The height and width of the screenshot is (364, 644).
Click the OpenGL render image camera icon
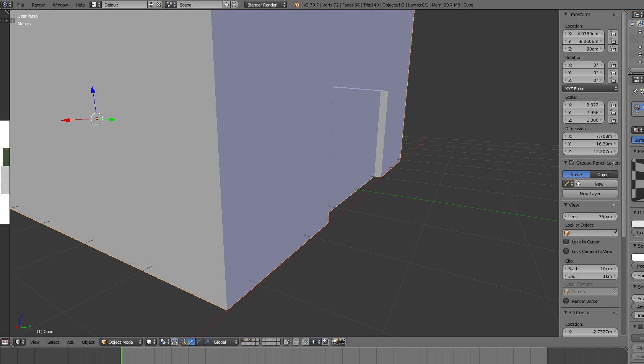pos(335,342)
